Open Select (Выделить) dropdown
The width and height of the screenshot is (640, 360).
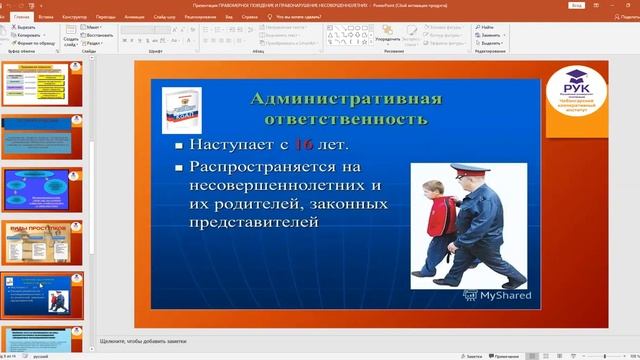click(489, 43)
